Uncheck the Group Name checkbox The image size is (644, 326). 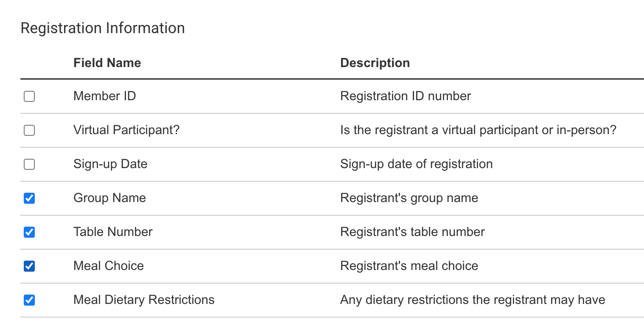[x=29, y=198]
